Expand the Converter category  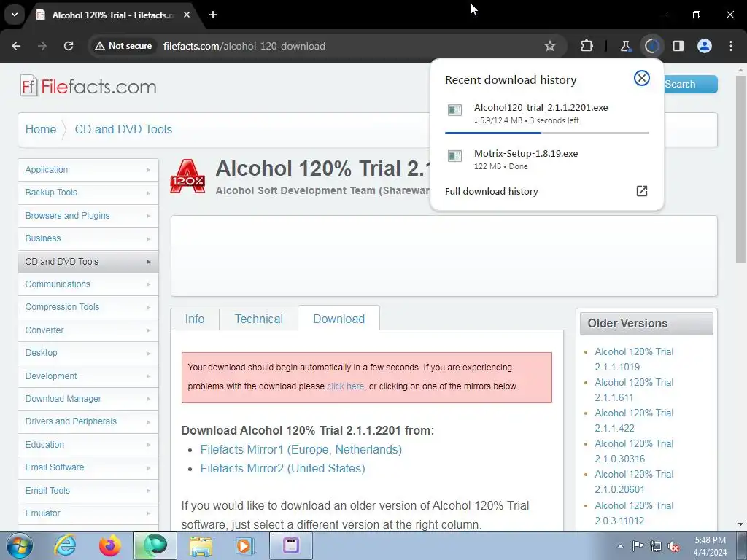(88, 330)
